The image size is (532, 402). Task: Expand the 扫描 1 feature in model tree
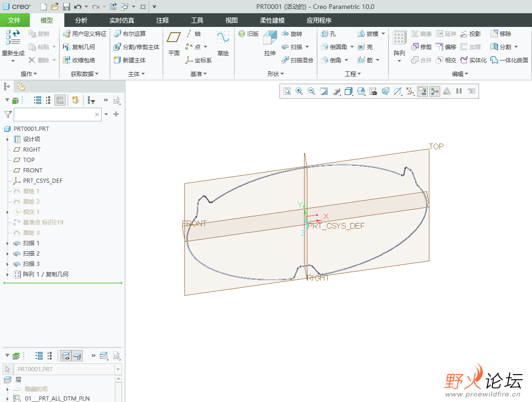(8, 243)
